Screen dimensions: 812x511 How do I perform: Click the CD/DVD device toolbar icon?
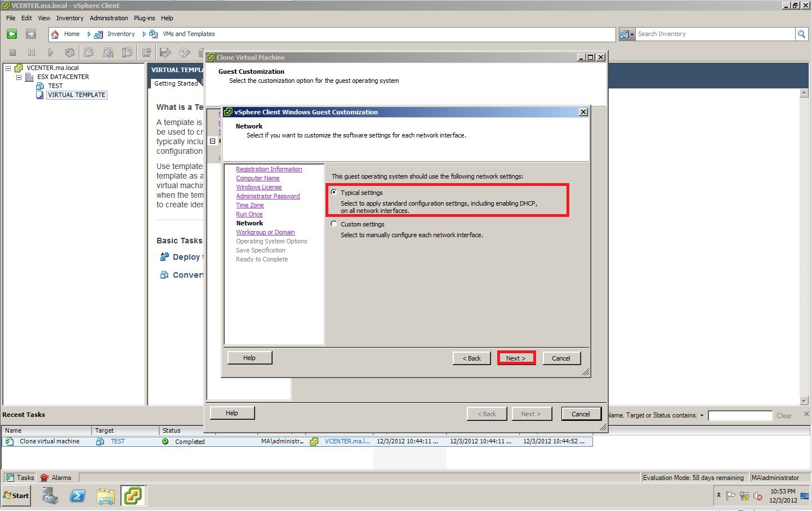(185, 52)
